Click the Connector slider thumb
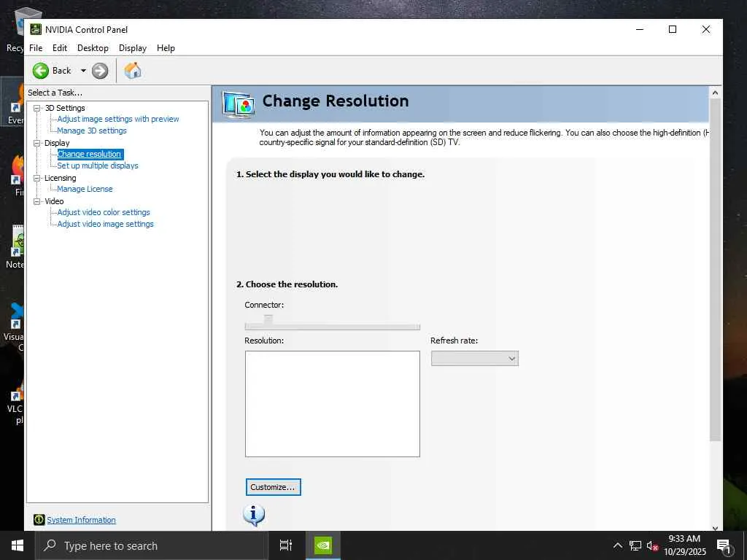The height and width of the screenshot is (560, 747). click(x=268, y=319)
